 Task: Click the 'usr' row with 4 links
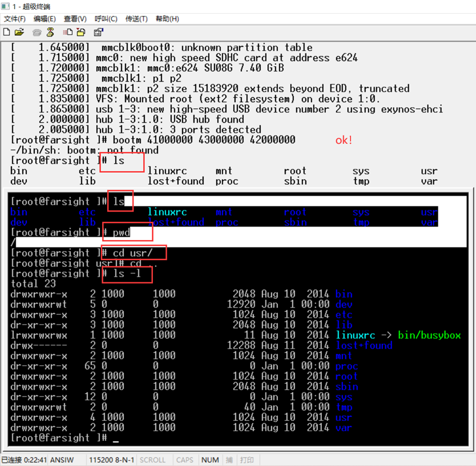coord(181,418)
